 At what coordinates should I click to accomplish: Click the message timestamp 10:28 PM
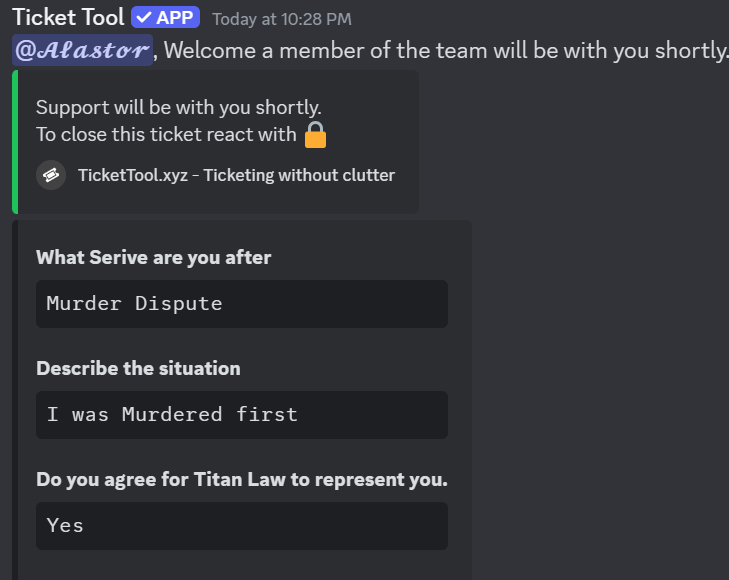[x=282, y=19]
